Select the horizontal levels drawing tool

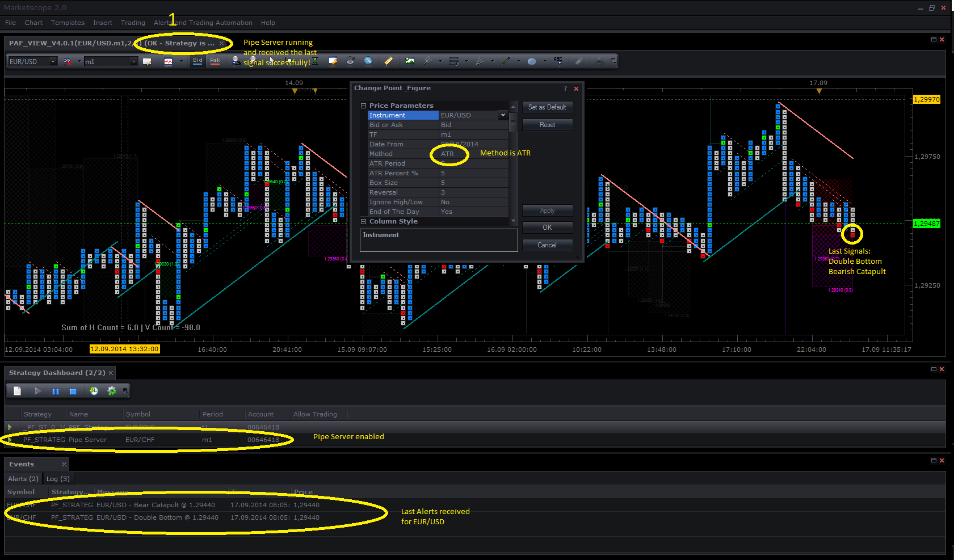[x=454, y=61]
